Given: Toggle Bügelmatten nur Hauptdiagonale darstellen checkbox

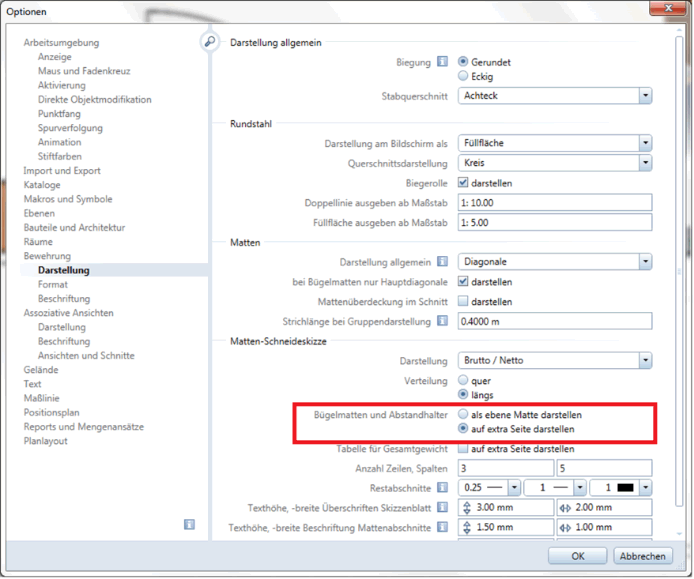Looking at the screenshot, I should 463,281.
